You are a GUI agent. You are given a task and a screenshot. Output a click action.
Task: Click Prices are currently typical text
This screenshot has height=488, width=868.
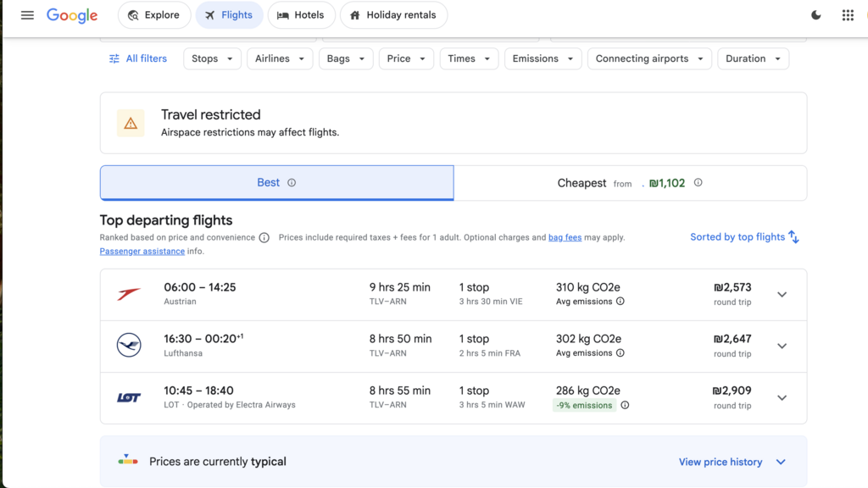[x=218, y=462]
